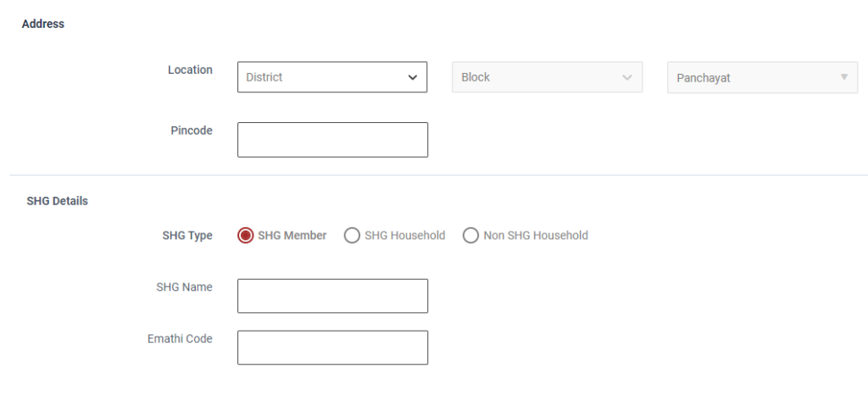
Task: Click the chevron arrow in District dropdown
Action: click(413, 77)
